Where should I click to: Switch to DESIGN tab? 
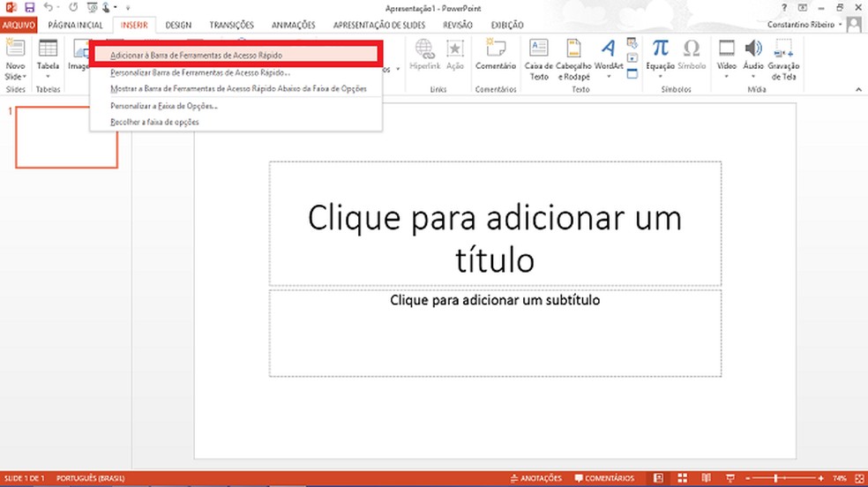tap(178, 25)
